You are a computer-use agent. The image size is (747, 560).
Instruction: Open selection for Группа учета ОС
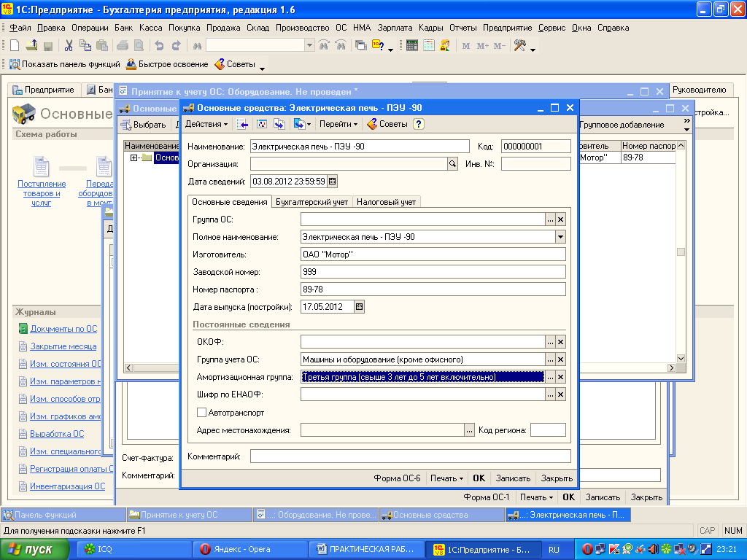[x=550, y=359]
